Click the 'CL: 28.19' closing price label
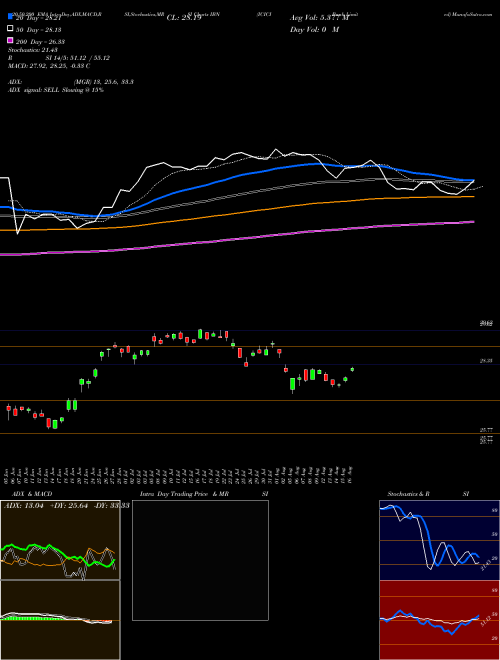500x660 pixels. click(184, 18)
